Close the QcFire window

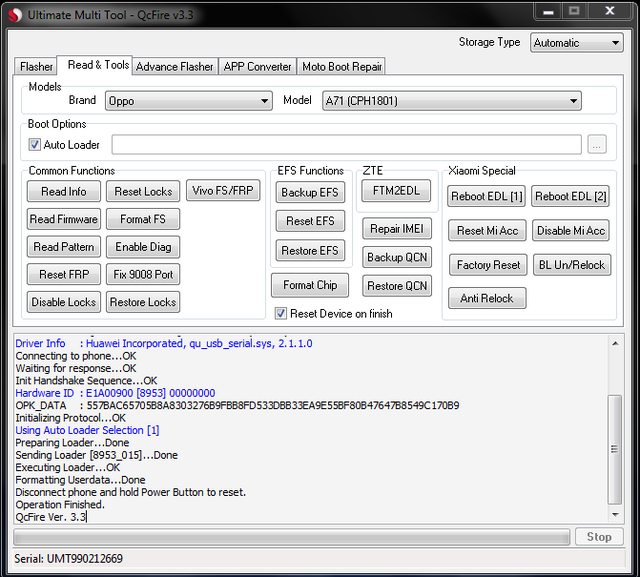(x=610, y=11)
